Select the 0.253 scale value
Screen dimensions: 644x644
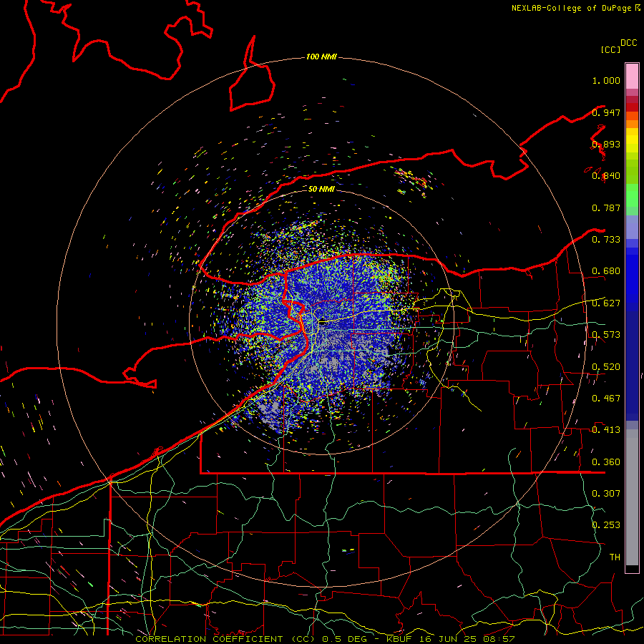pos(606,525)
